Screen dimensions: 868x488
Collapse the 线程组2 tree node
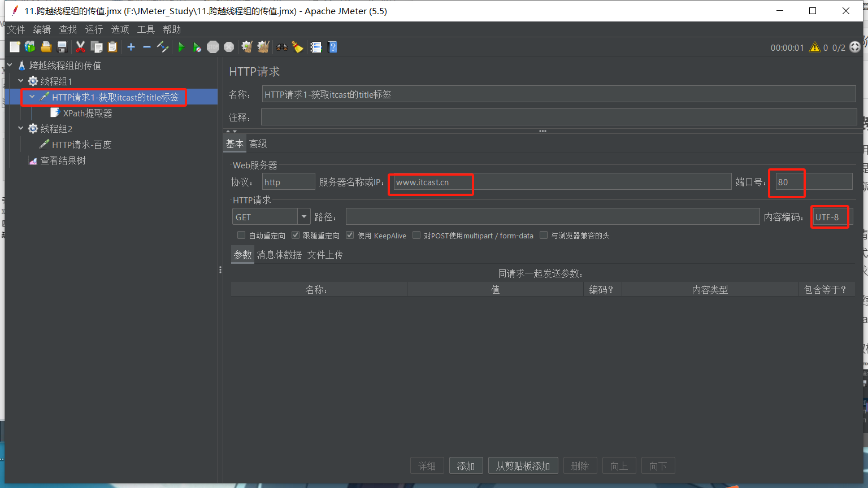point(21,128)
